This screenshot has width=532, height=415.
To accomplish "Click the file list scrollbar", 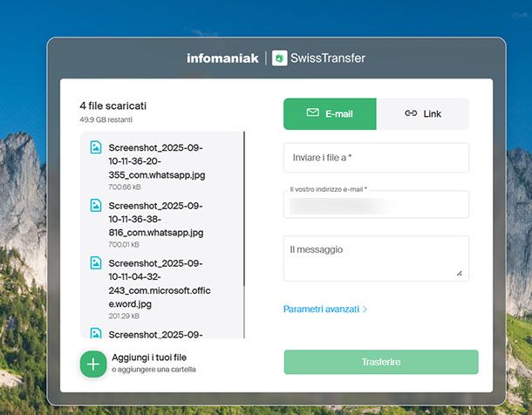I will click(x=244, y=235).
